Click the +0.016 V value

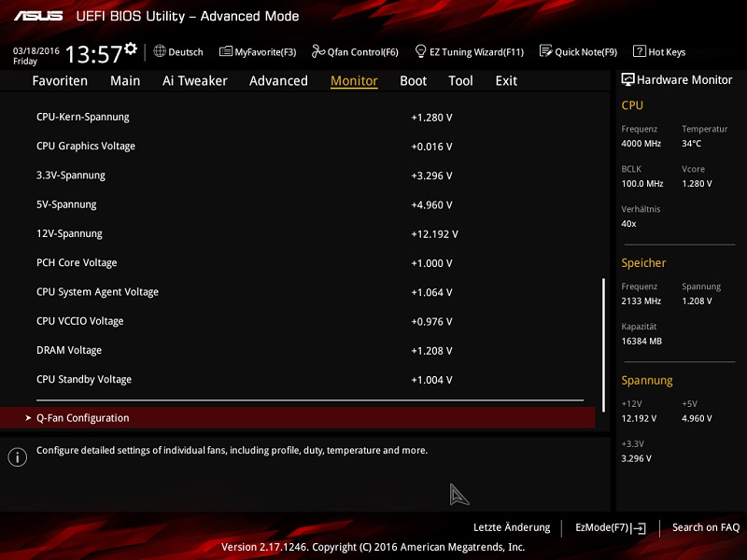pyautogui.click(x=431, y=147)
